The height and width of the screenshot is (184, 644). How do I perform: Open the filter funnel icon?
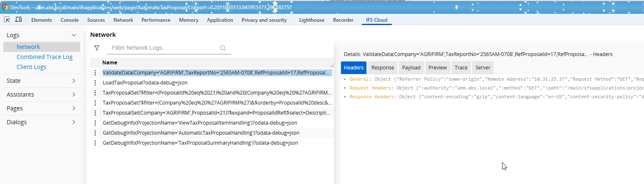click(x=97, y=48)
